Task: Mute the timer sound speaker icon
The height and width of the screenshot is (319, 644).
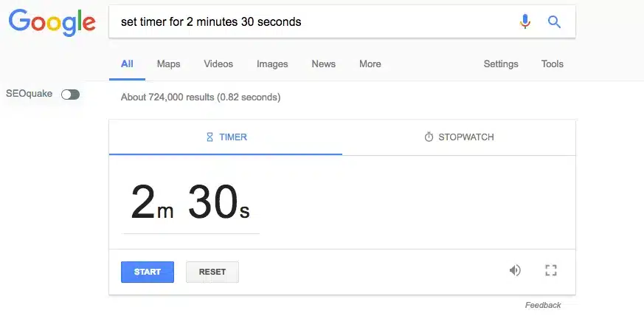Action: pos(514,270)
